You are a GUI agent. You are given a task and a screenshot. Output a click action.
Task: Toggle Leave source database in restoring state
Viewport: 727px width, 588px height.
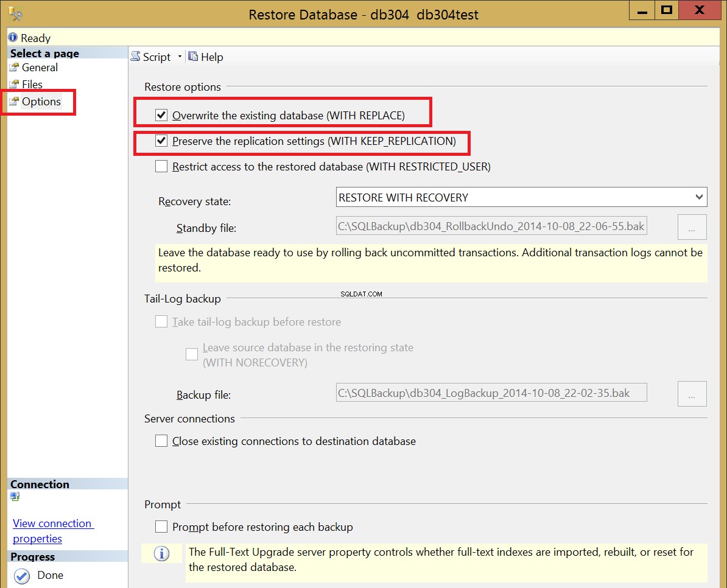[191, 354]
